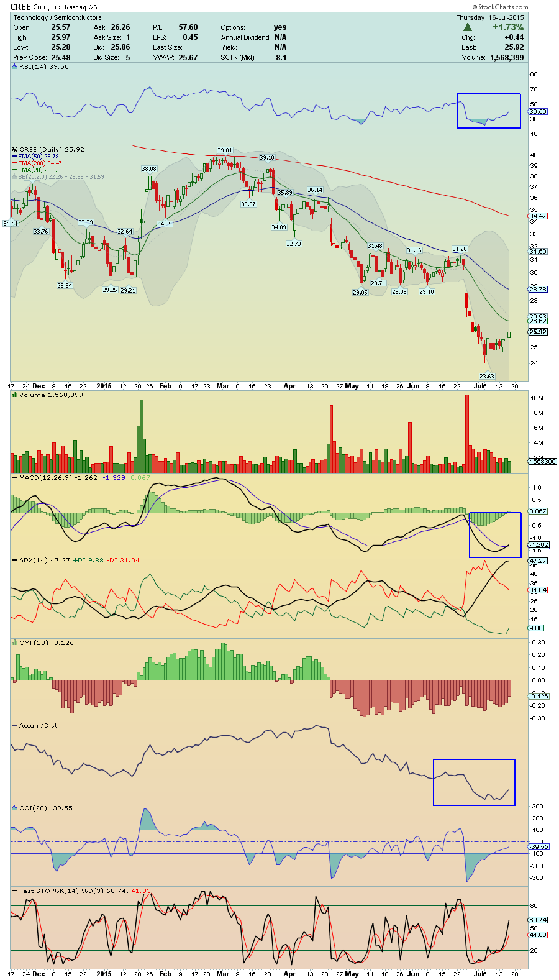Viewport: 559px width, 980px height.
Task: Click the line icon beside MACD(12,26,9) label
Action: (15, 477)
